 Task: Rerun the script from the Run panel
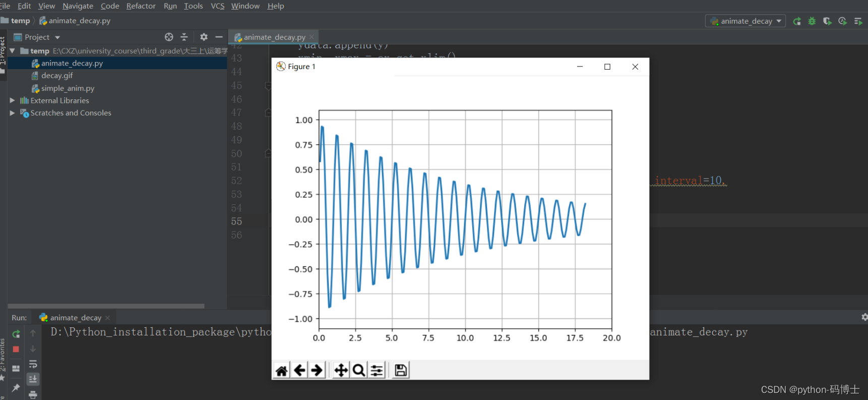16,334
